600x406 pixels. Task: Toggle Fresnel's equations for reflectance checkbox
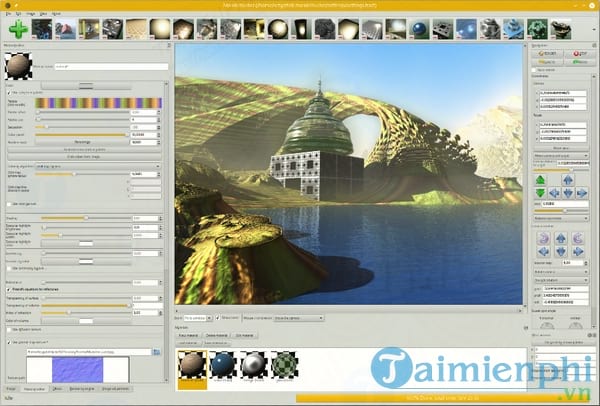click(9, 289)
